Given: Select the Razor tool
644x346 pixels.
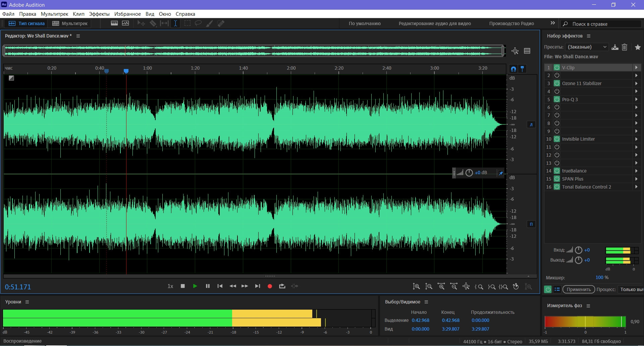Looking at the screenshot, I should (153, 23).
